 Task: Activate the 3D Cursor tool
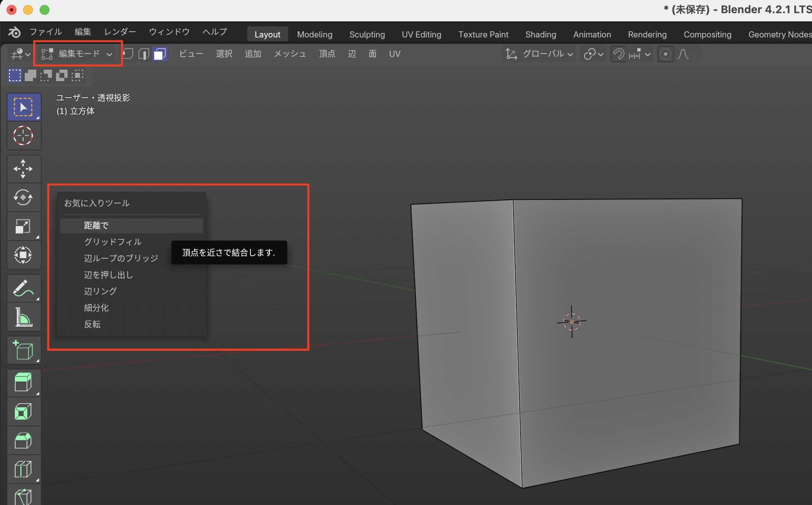tap(23, 136)
